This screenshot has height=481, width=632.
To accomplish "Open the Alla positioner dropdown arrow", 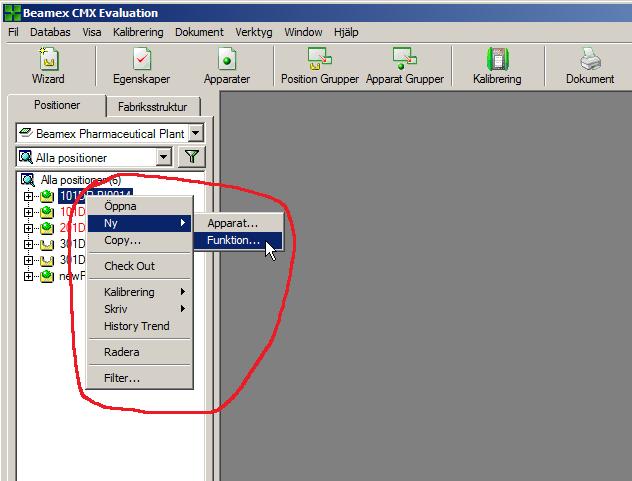I will pos(164,157).
